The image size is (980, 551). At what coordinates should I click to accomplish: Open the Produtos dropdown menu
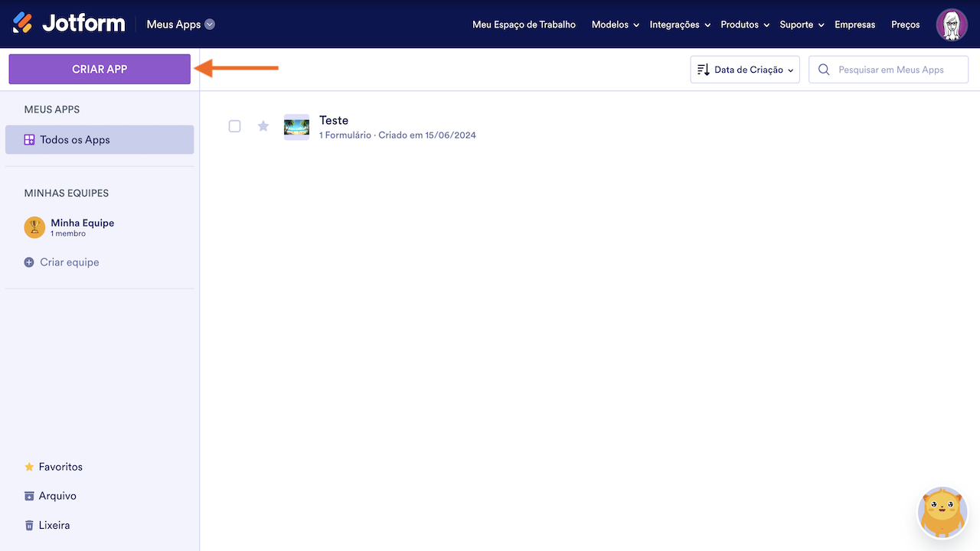[x=745, y=24]
